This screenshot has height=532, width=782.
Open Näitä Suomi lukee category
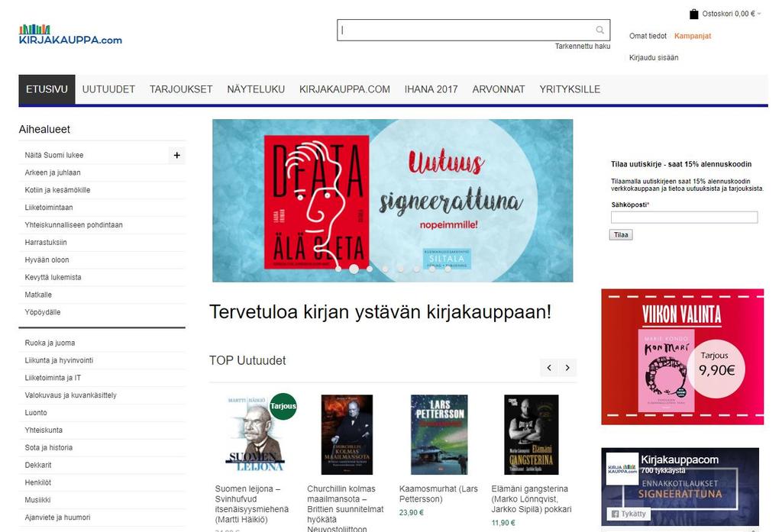(x=54, y=155)
